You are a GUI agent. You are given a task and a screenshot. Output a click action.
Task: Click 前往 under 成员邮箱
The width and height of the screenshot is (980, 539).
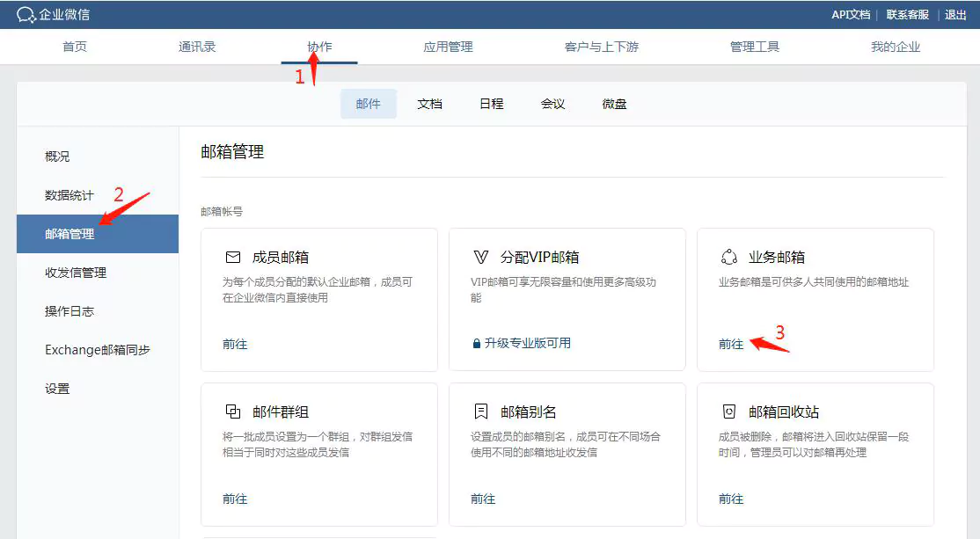[234, 344]
